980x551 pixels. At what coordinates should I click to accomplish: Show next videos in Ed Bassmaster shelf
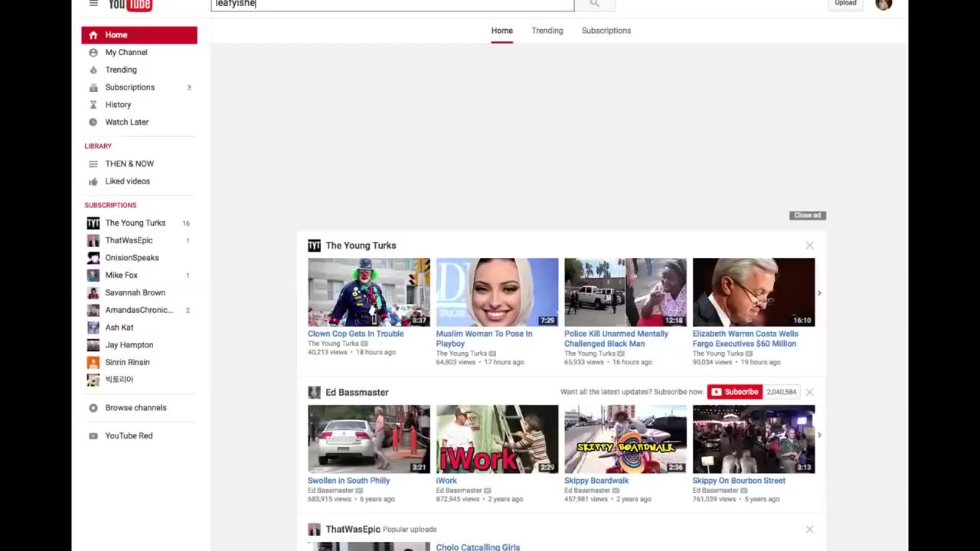[x=819, y=435]
